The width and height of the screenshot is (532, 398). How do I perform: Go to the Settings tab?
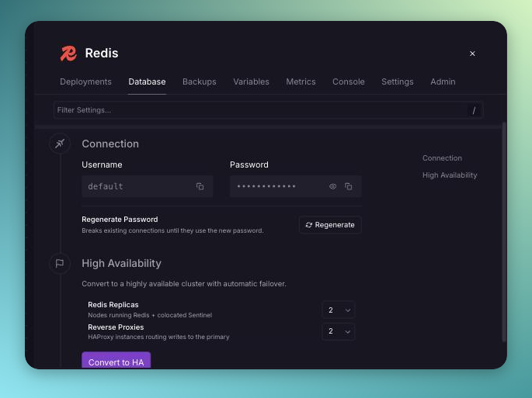pyautogui.click(x=398, y=81)
